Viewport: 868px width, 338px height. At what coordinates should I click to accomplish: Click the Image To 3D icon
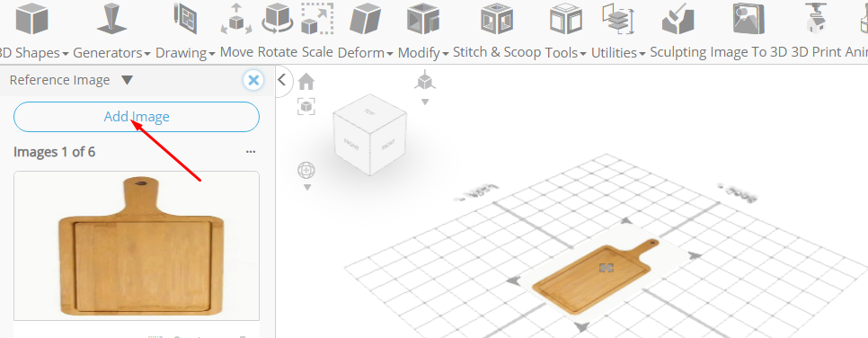(748, 18)
